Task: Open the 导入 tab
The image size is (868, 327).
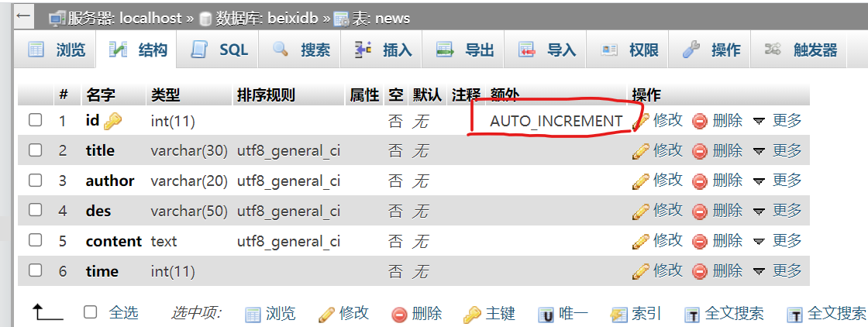Action: pyautogui.click(x=546, y=50)
